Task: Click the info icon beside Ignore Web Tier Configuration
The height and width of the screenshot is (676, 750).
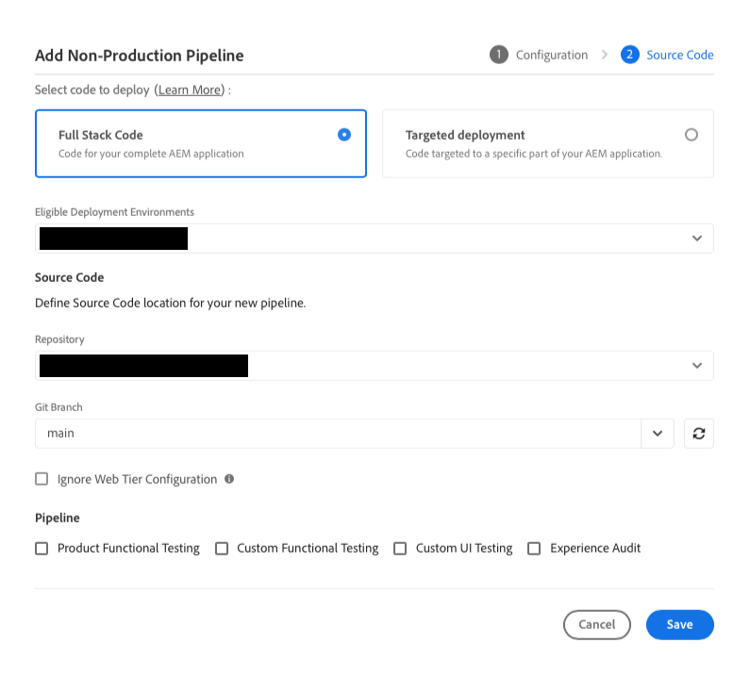Action: tap(229, 479)
